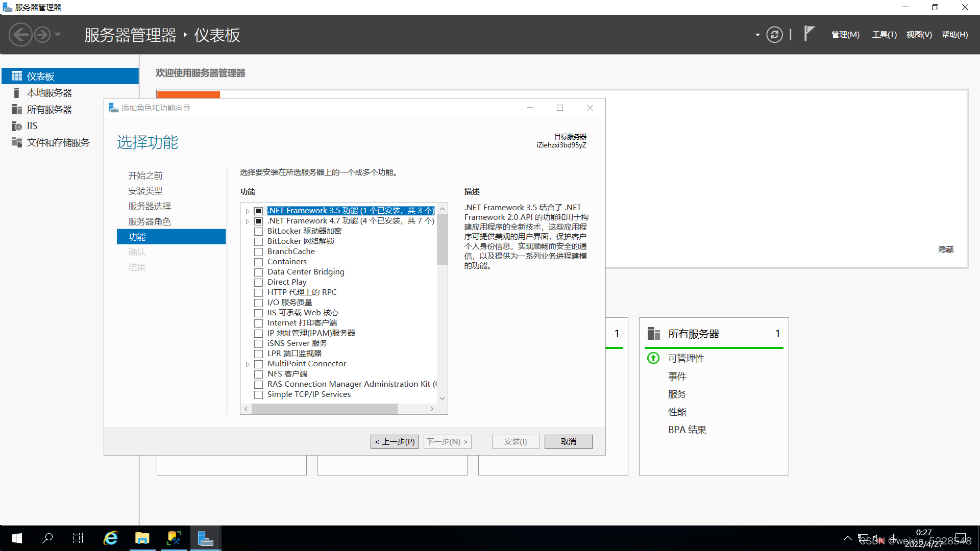Check NFS 客户端 checkbox
The height and width of the screenshot is (551, 980).
pyautogui.click(x=259, y=374)
